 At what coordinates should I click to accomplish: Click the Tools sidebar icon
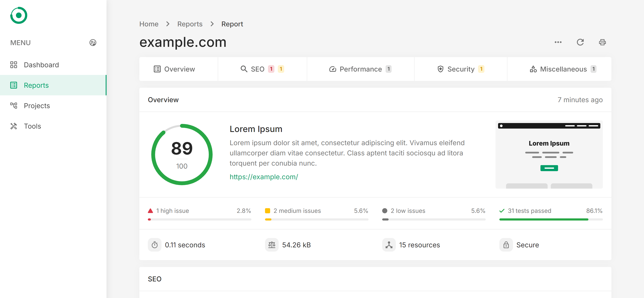point(14,126)
